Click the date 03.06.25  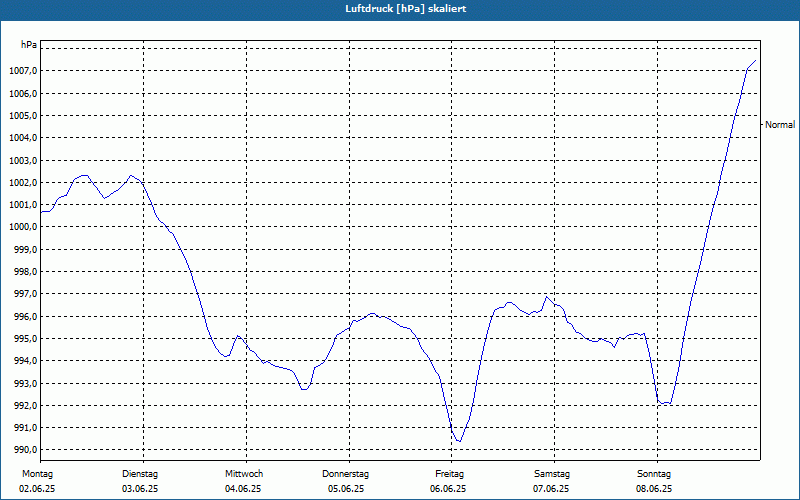click(140, 489)
